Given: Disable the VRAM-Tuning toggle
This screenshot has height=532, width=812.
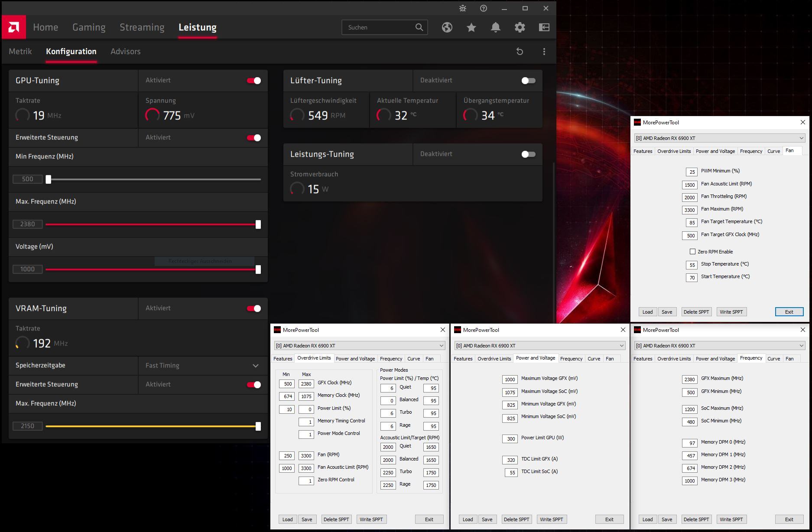Looking at the screenshot, I should tap(254, 308).
